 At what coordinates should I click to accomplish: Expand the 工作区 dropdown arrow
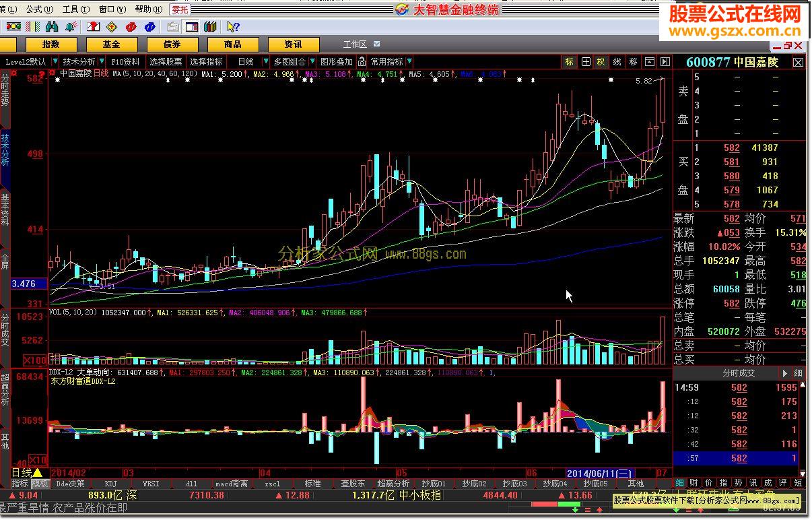(x=376, y=44)
